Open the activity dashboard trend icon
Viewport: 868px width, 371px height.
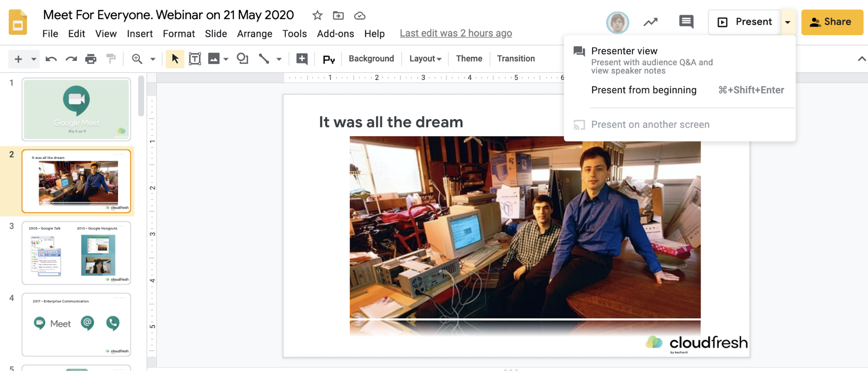click(x=650, y=22)
